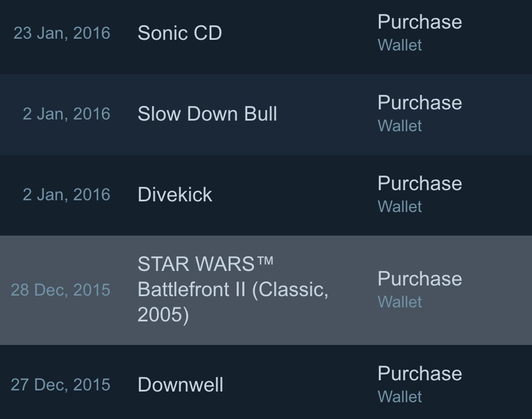Click the Wallet text in Divekick row
Screen dimensions: 532x419
(x=400, y=207)
